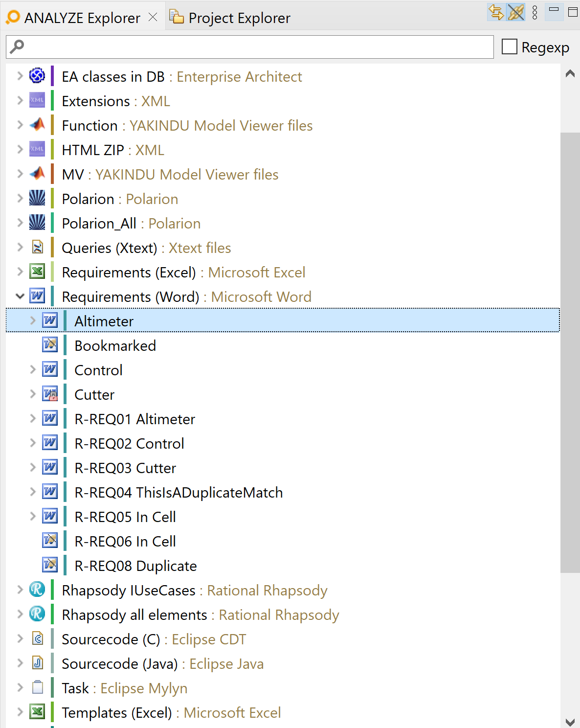The height and width of the screenshot is (728, 580).
Task: Select the "Polarion" row label
Action: click(88, 199)
